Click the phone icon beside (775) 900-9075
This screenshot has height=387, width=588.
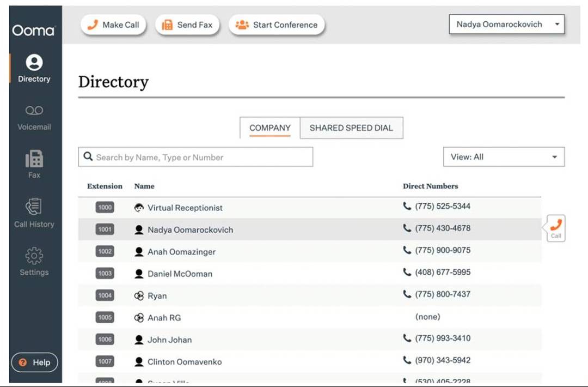tap(407, 250)
